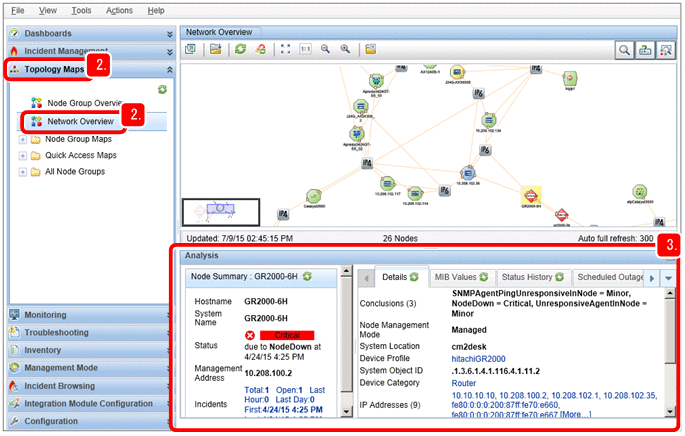Select the Details tab
Image resolution: width=685 pixels, height=436 pixels.
click(x=401, y=277)
